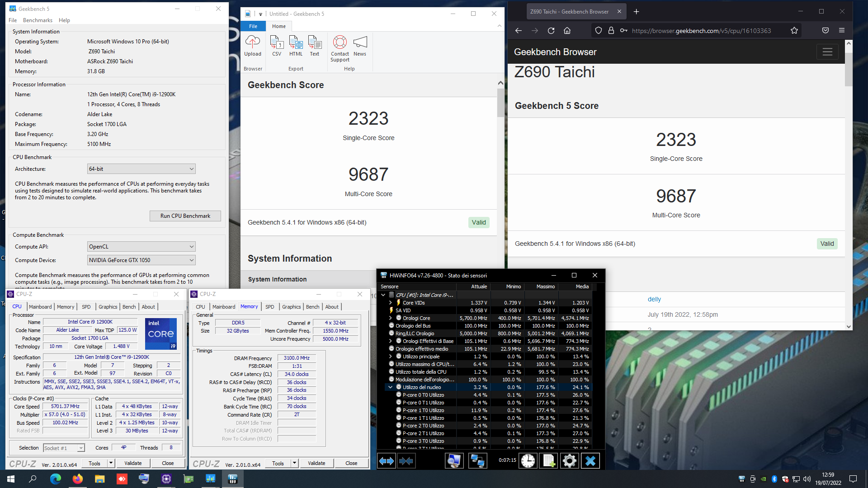Open Graphics tab in right CPU-Z window
868x488 pixels.
point(291,307)
